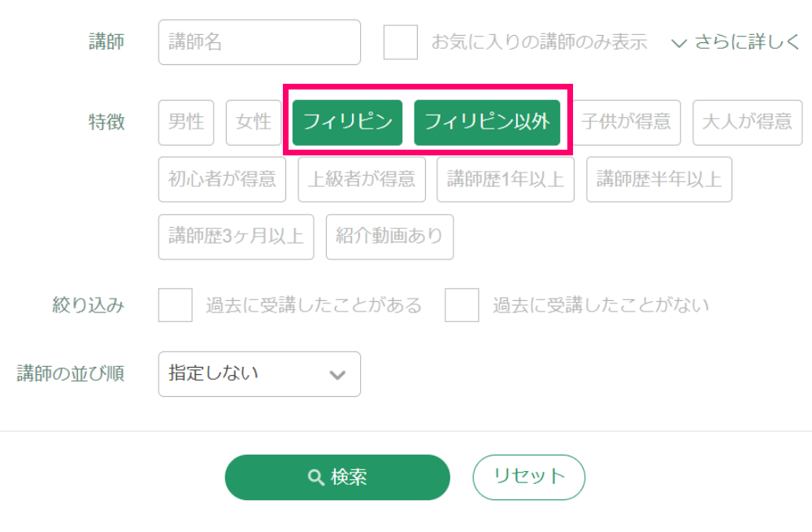
Task: Click the 講師名 instructor name input field
Action: 259,42
